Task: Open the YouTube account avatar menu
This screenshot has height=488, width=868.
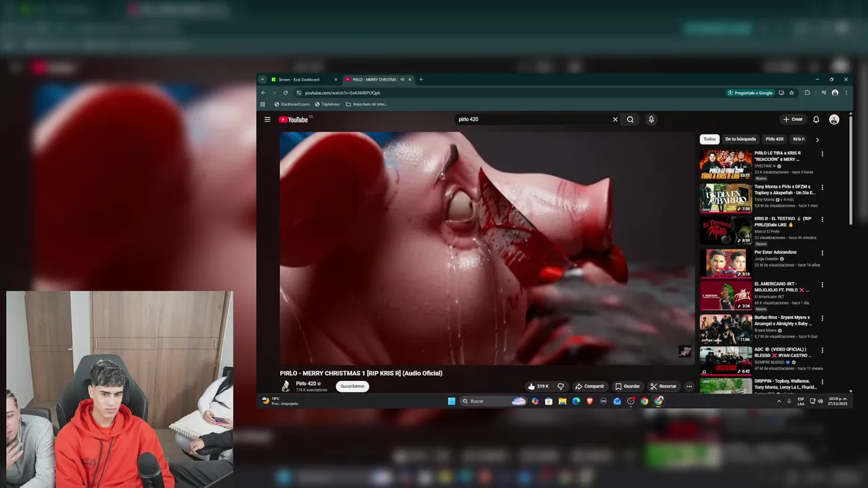Action: click(834, 119)
